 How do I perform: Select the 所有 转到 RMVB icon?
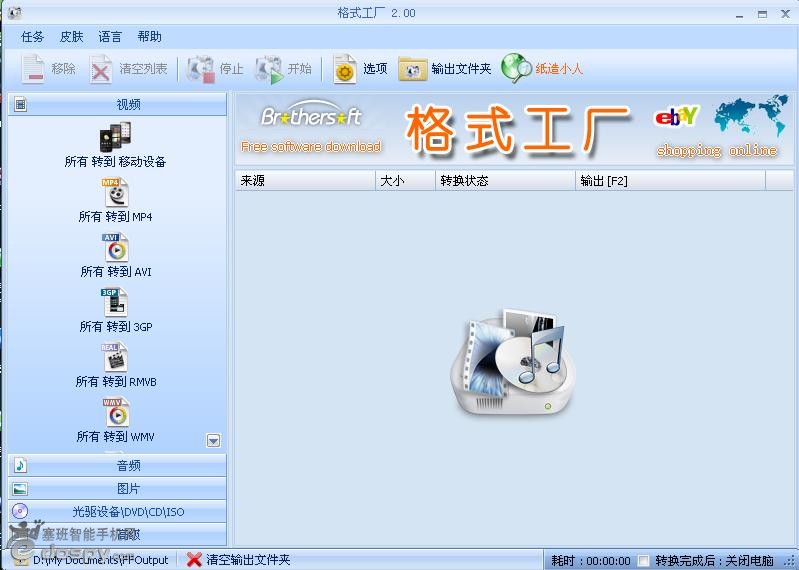point(114,358)
